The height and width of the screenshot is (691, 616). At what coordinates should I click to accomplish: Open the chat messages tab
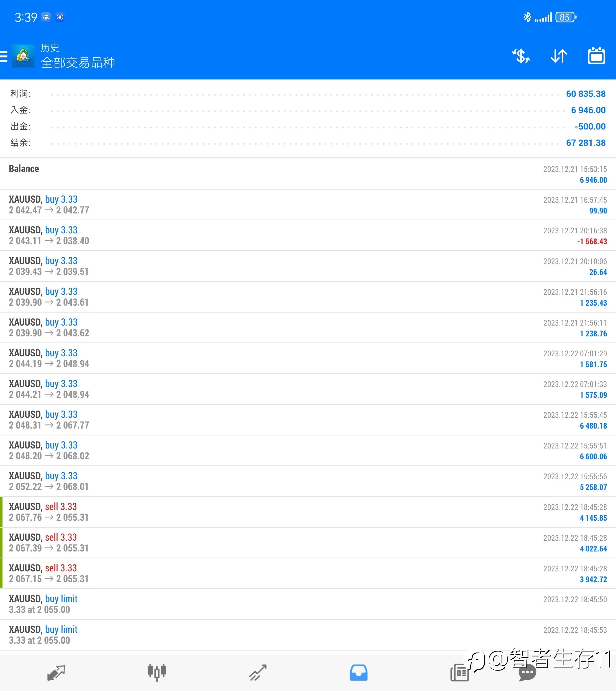tap(527, 673)
